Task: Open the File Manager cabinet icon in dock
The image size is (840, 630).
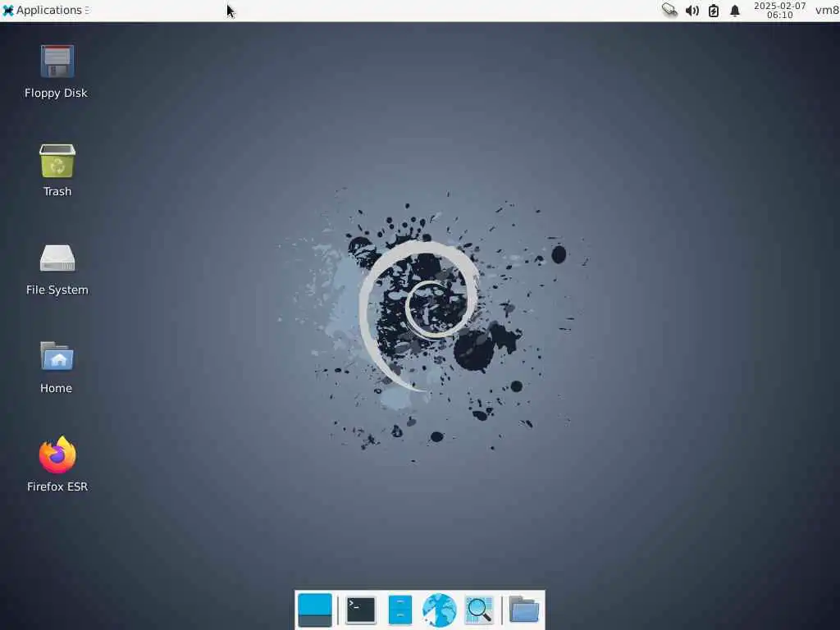Action: pos(399,609)
